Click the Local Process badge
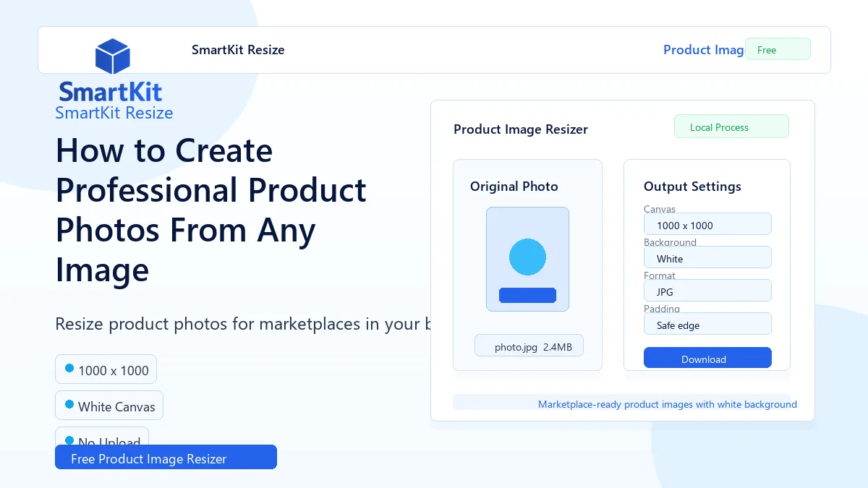The width and height of the screenshot is (868, 488). tap(731, 127)
